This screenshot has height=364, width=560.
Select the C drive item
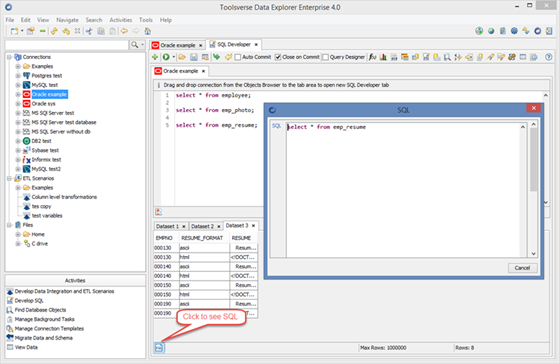point(40,244)
